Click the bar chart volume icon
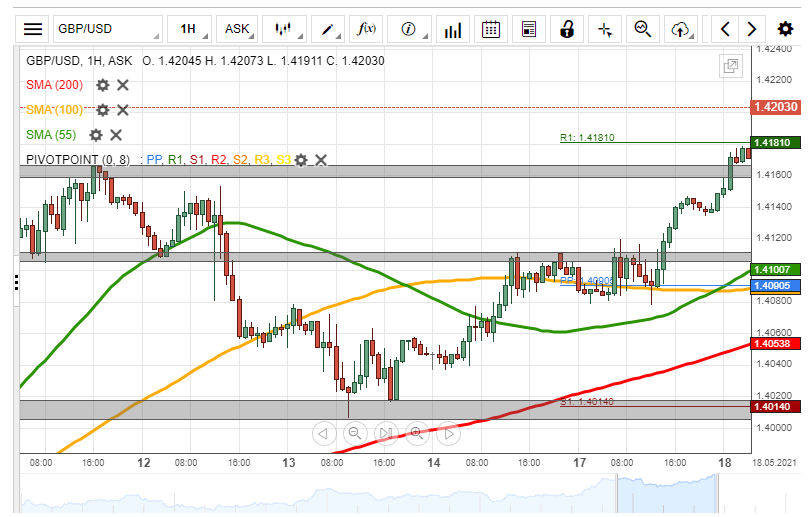This screenshot has height=517, width=811. [x=453, y=29]
